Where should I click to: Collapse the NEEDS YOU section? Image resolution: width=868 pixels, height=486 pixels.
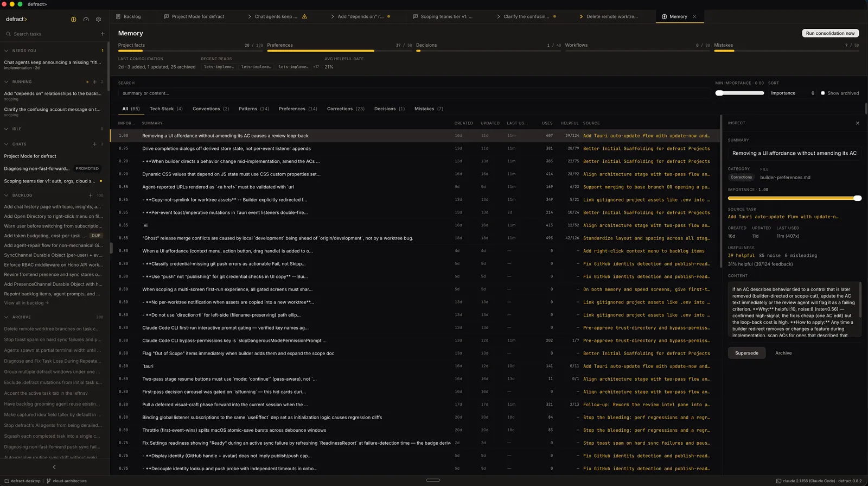click(x=7, y=51)
